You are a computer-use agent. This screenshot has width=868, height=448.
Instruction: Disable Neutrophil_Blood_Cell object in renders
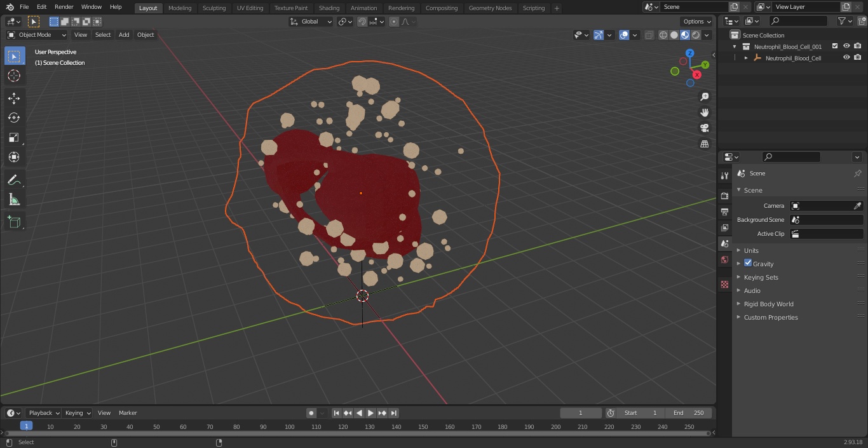pyautogui.click(x=858, y=58)
